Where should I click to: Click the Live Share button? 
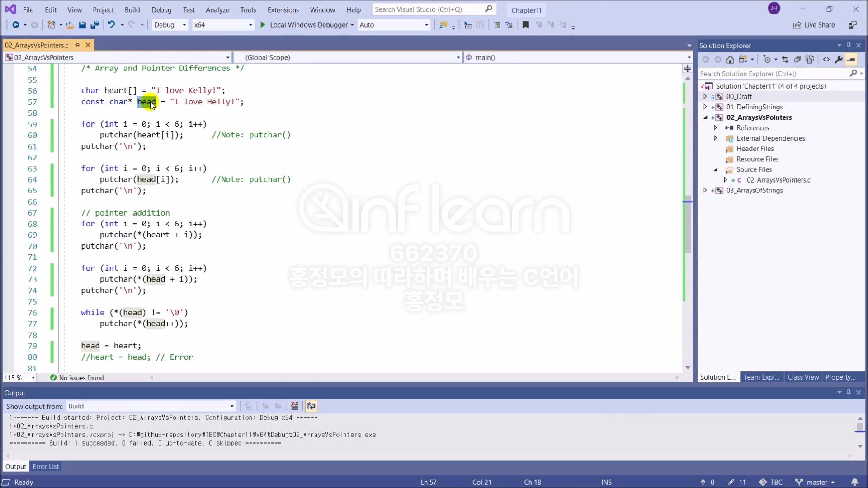tap(814, 25)
